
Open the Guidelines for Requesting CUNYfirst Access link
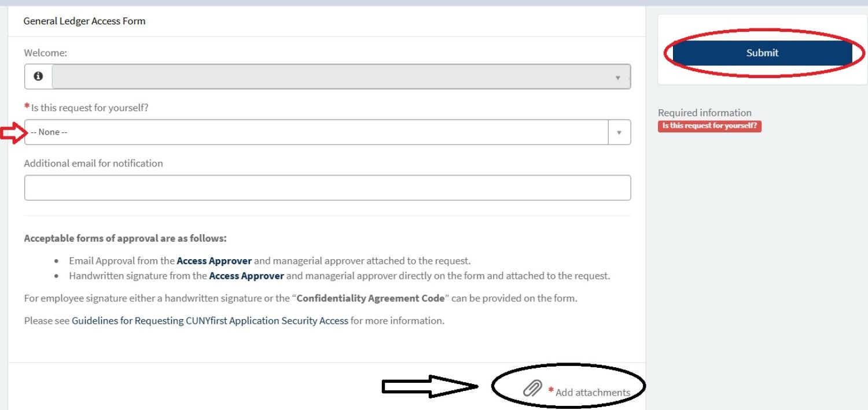click(x=210, y=320)
